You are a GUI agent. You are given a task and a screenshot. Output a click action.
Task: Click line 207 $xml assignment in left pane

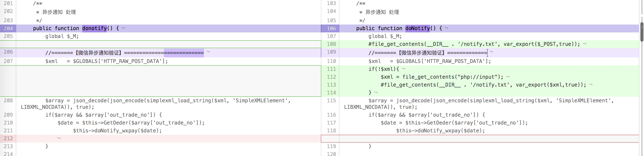click(106, 61)
